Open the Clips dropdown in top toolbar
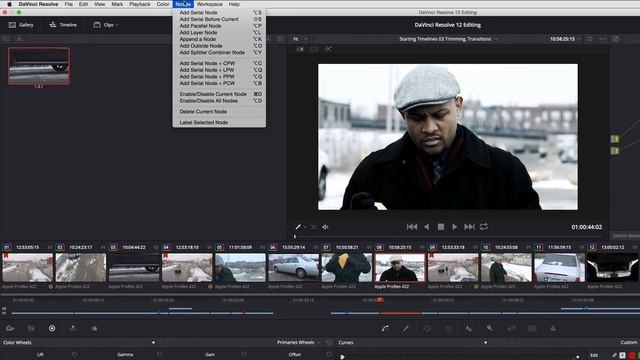 point(105,25)
